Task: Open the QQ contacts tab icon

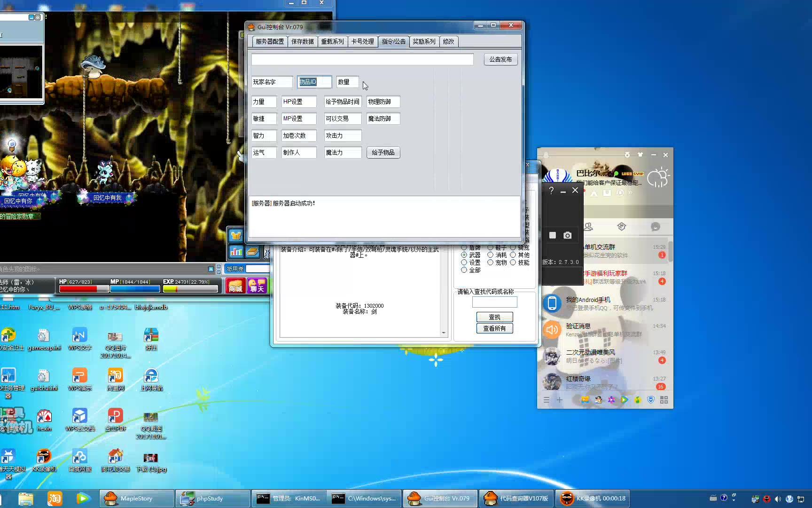Action: pyautogui.click(x=588, y=227)
